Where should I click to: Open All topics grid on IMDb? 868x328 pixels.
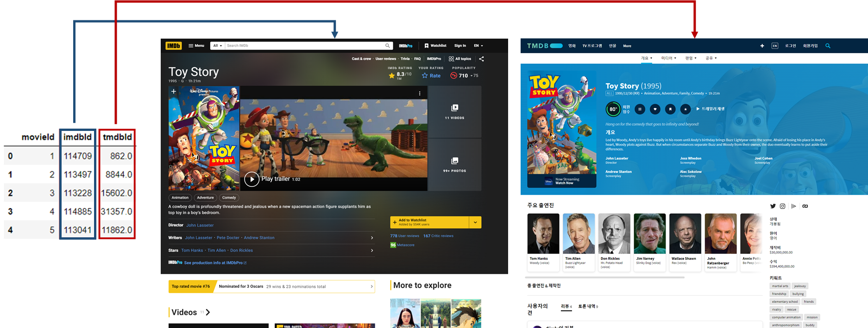(x=460, y=59)
